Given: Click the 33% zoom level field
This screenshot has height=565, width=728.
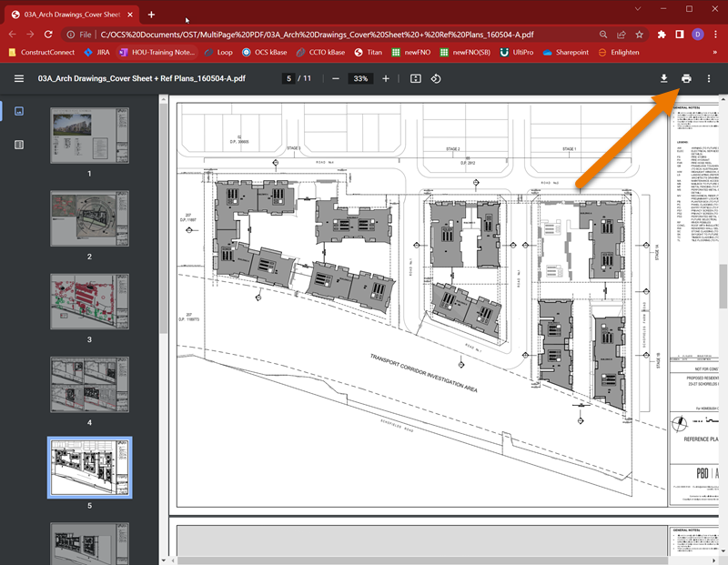Looking at the screenshot, I should pyautogui.click(x=360, y=78).
